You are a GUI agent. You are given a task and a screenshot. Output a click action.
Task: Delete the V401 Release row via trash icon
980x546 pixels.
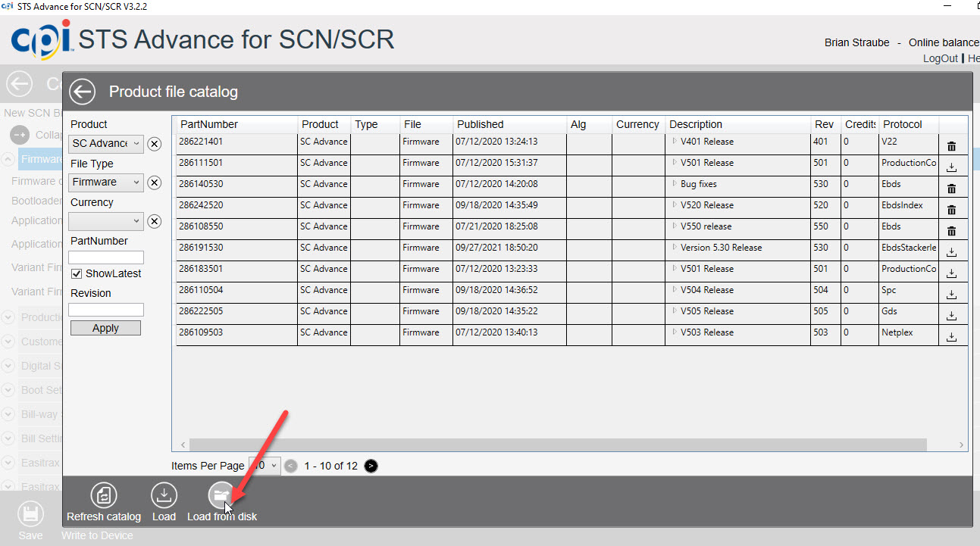click(x=952, y=146)
